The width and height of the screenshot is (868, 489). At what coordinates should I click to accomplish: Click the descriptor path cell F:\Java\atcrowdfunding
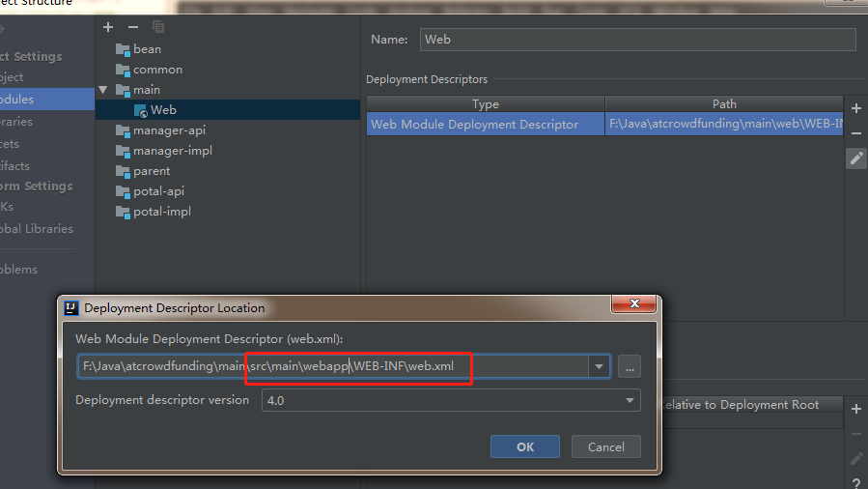(x=724, y=124)
